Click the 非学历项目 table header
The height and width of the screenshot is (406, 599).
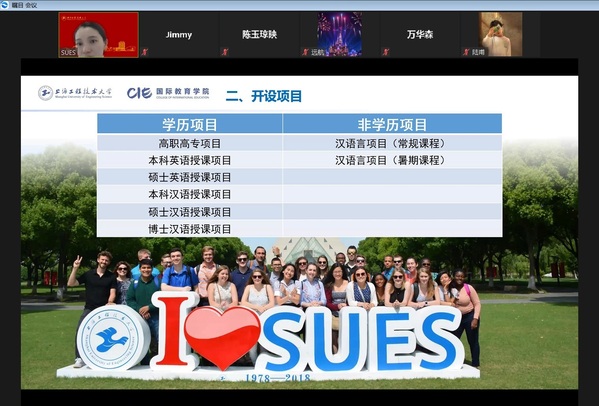click(x=392, y=124)
